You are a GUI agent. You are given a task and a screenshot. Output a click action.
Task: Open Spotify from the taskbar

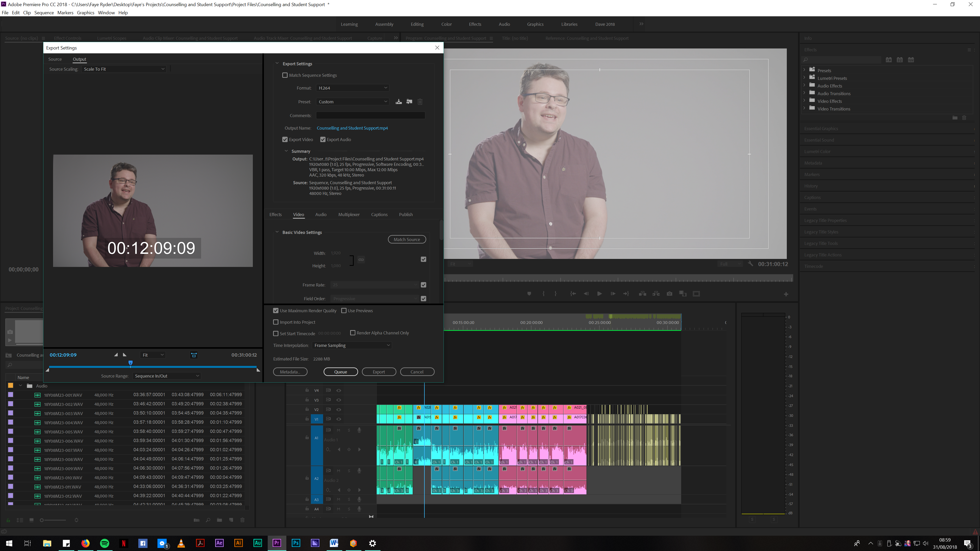tap(104, 543)
